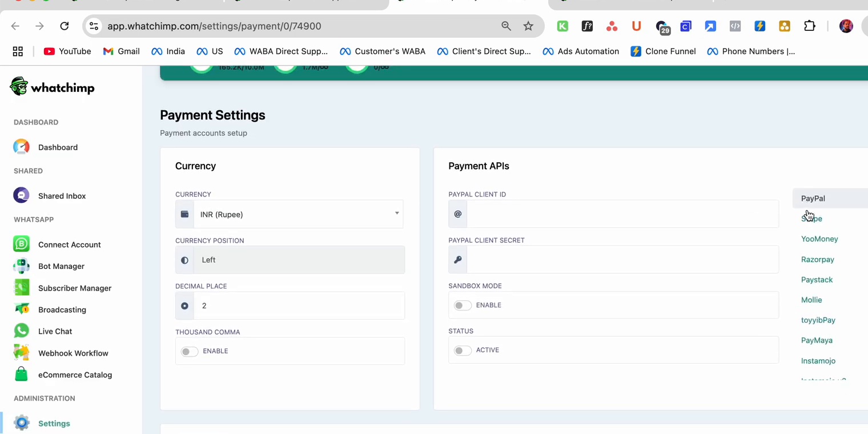Viewport: 868px width, 434px height.
Task: Open the eCommerce Catalog bag icon
Action: (21, 375)
